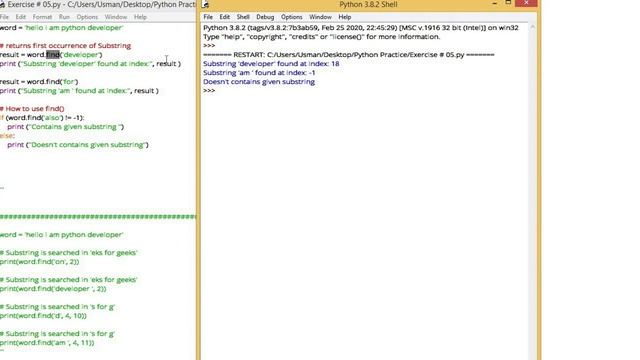Click Shell output 'Doesn't contains given substring'
The height and width of the screenshot is (360, 640).
(259, 82)
